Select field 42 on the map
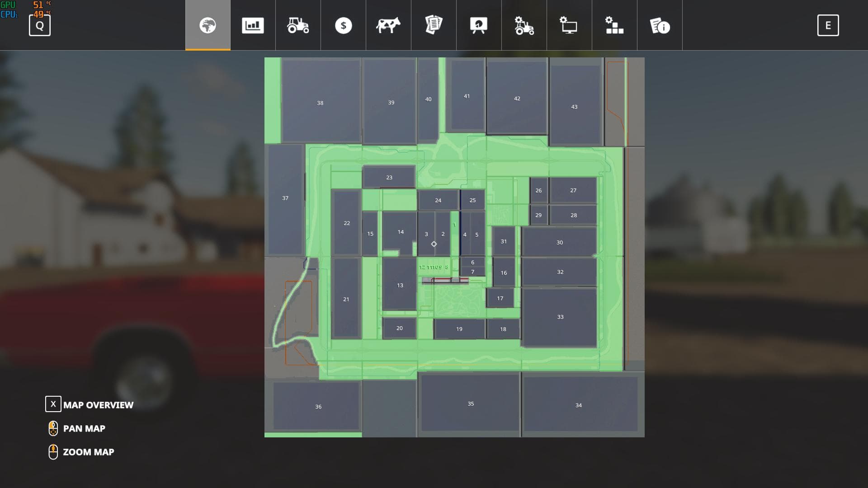This screenshot has width=868, height=488. click(517, 97)
